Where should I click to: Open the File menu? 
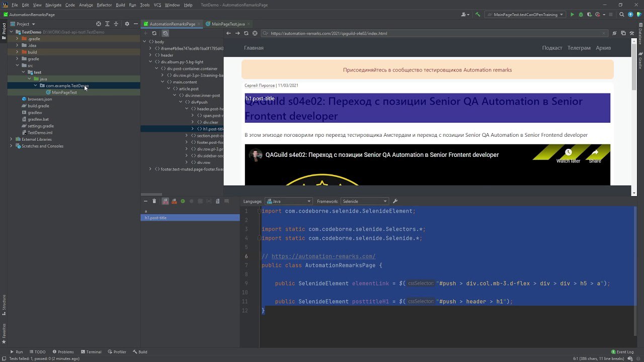[x=15, y=5]
